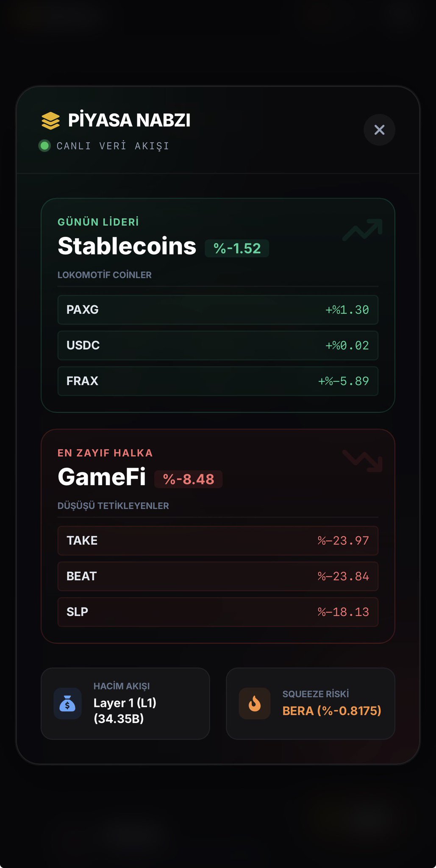Open the Hacim Akışı Layer 1 card
Screen dimensions: 436x868
125,704
